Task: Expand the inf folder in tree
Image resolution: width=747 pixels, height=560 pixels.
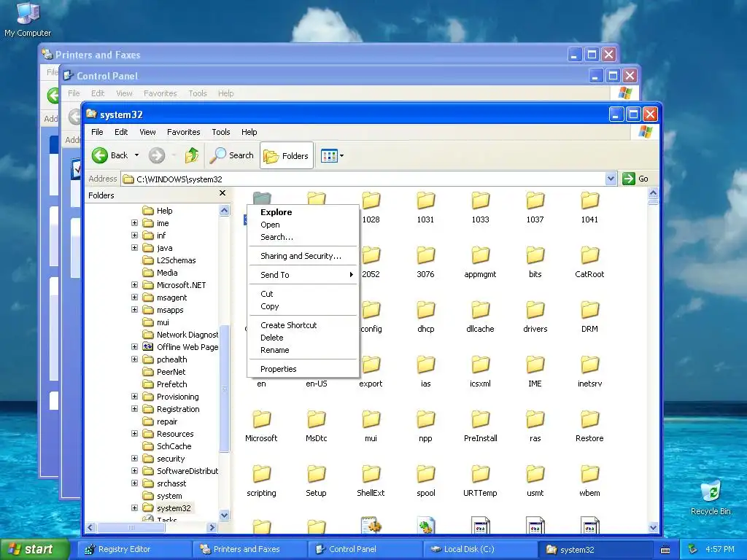Action: pos(134,236)
